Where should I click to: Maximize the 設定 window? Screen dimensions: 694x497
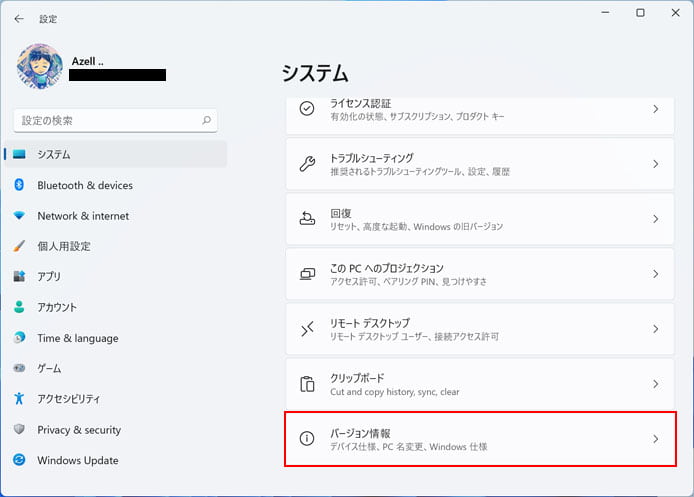click(640, 13)
